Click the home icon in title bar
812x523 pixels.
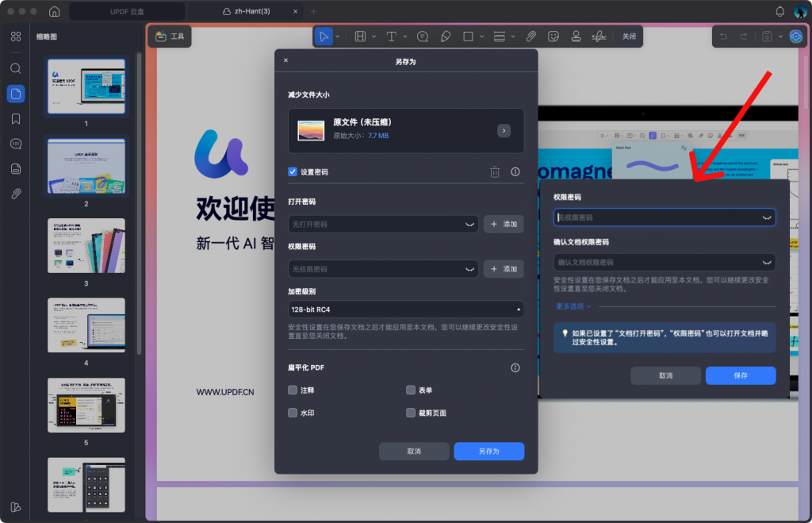(55, 11)
